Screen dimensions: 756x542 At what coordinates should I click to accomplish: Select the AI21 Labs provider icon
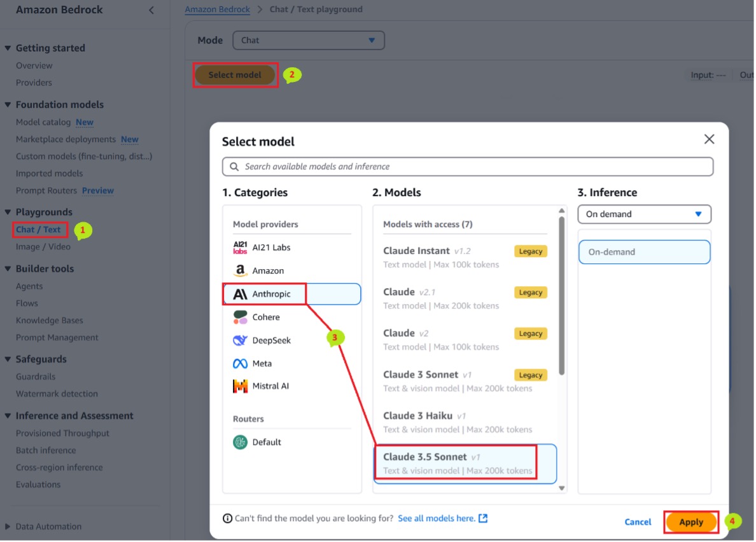pyautogui.click(x=240, y=247)
